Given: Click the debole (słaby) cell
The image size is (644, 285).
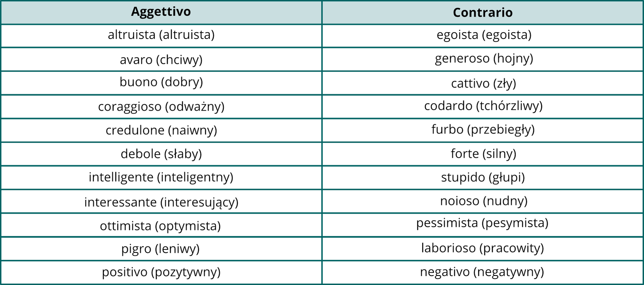Looking at the screenshot, I should pos(161,154).
